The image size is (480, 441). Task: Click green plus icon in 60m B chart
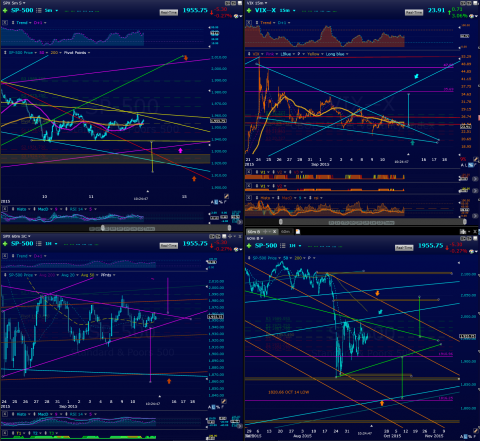249,246
